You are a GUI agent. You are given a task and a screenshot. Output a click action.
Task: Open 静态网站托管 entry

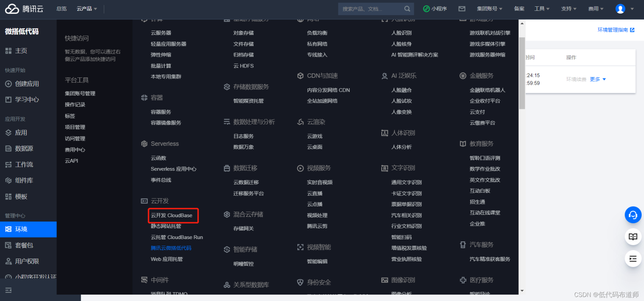(166, 226)
